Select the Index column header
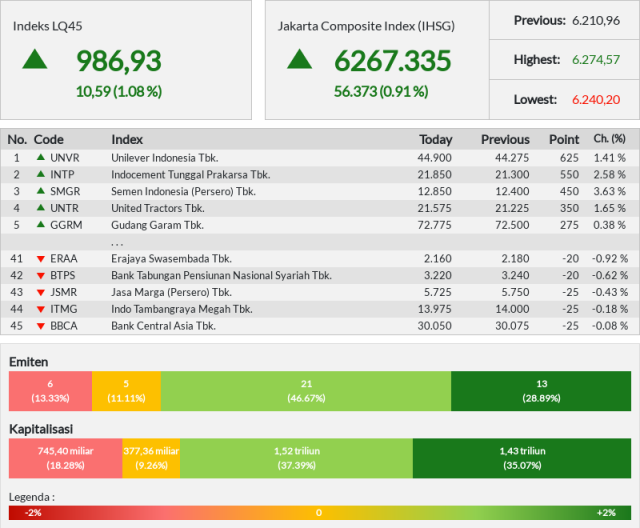Viewport: 640px width, 528px height. [x=127, y=140]
